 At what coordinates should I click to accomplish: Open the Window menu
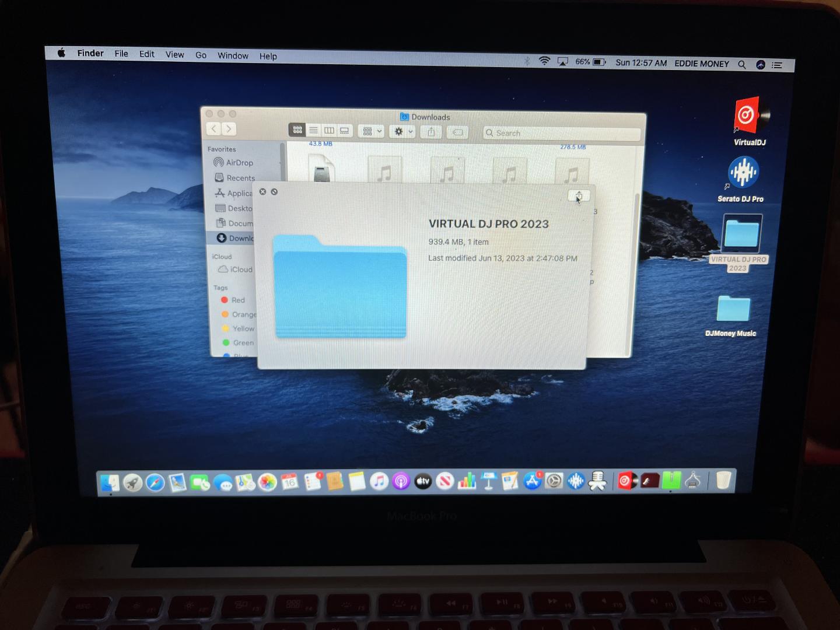pyautogui.click(x=233, y=56)
